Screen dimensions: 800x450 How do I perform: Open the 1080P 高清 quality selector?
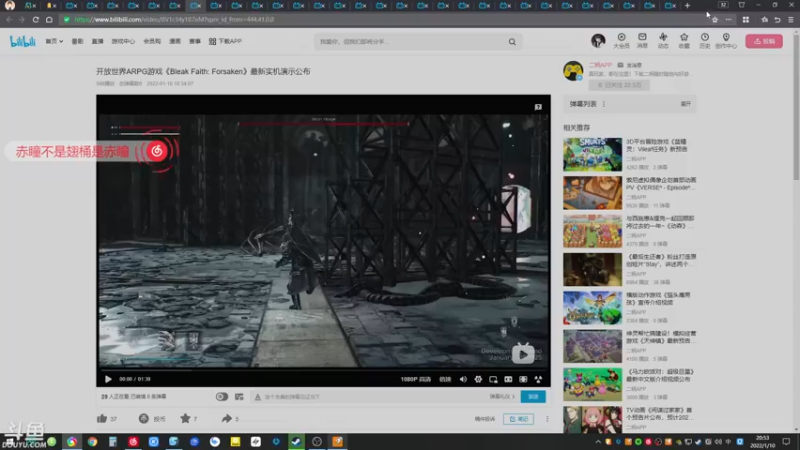point(415,379)
